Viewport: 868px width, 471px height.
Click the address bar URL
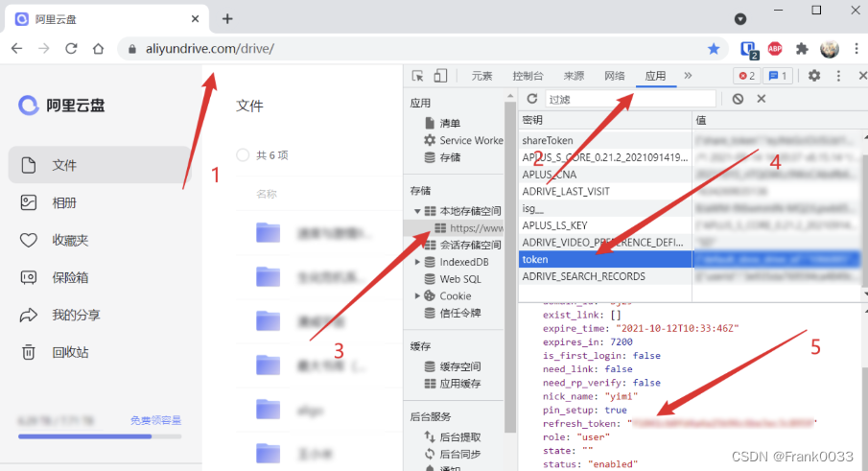pyautogui.click(x=210, y=49)
